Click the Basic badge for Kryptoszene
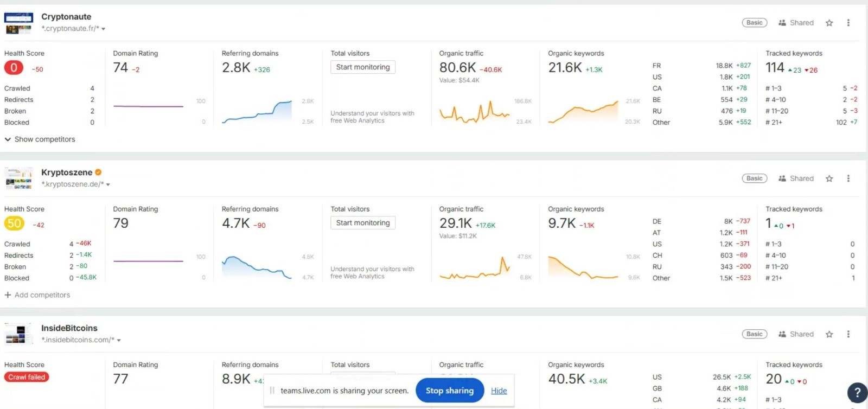 click(755, 178)
